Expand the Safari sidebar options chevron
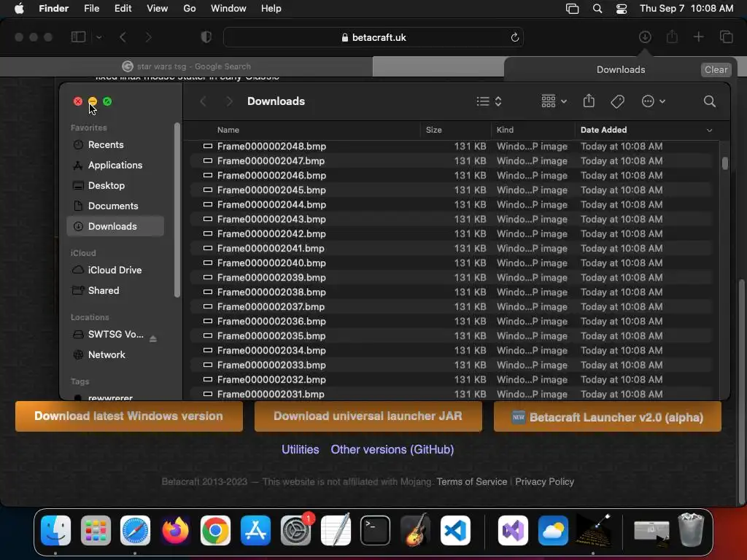747x560 pixels. click(x=99, y=37)
